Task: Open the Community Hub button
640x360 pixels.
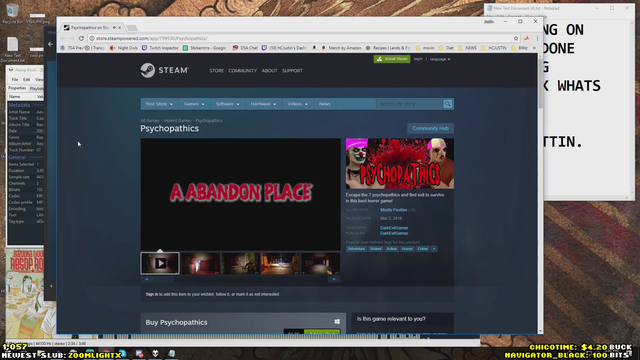Action: tap(430, 128)
